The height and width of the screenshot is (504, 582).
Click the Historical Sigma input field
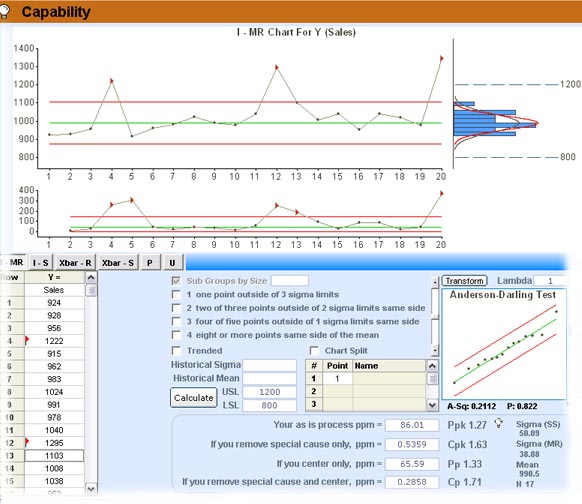tap(269, 365)
